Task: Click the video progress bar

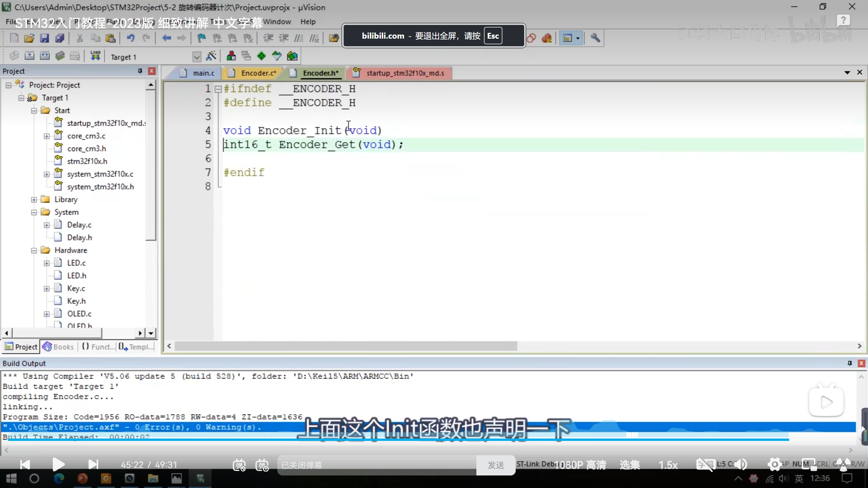Action: tap(407, 440)
